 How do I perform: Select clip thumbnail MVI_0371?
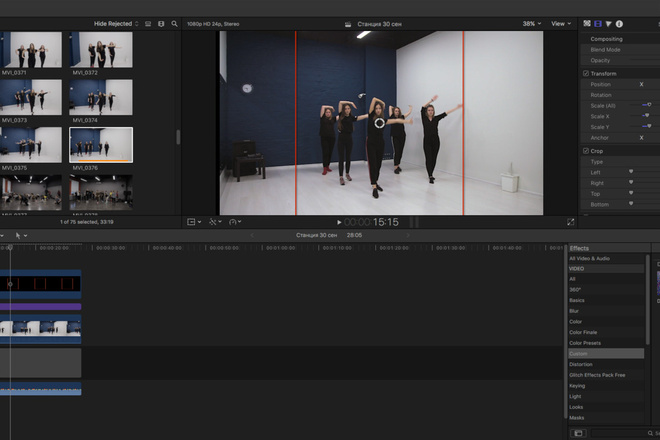pyautogui.click(x=31, y=50)
